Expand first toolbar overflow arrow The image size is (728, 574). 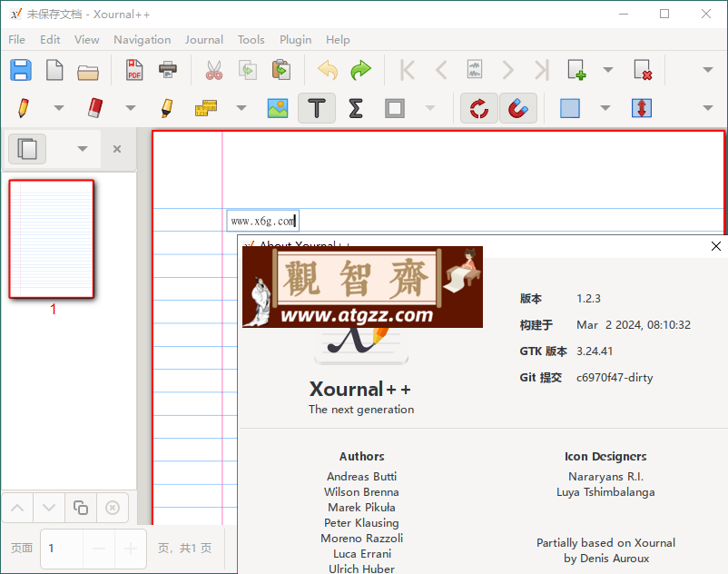(x=707, y=70)
